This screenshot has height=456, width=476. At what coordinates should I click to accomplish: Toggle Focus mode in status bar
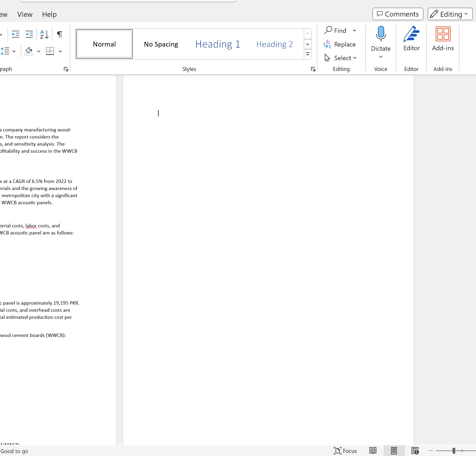click(346, 451)
